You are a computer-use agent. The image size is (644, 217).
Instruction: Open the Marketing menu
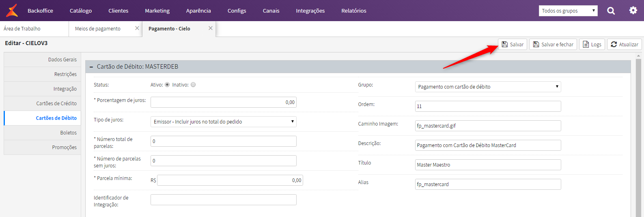(x=157, y=11)
